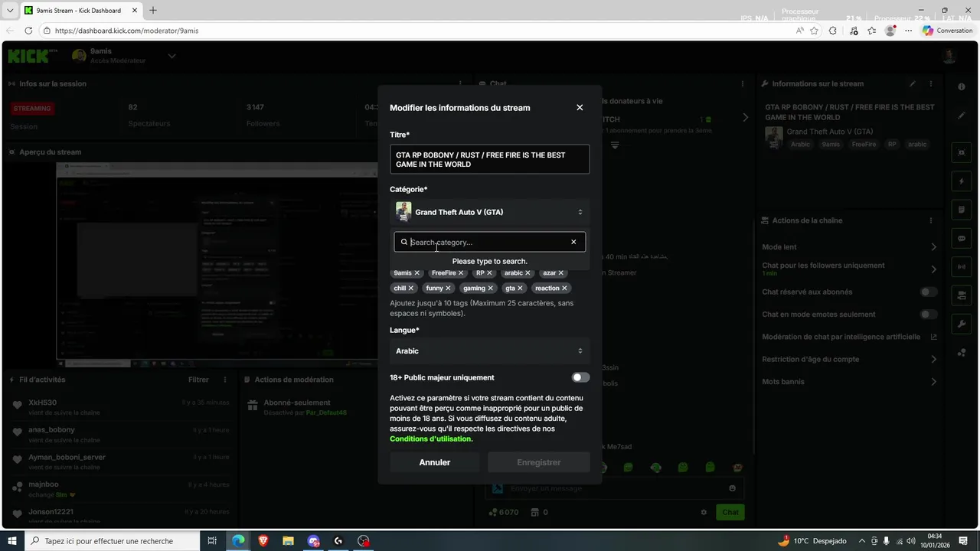Open a new browser tab
Viewport: 980px width, 551px height.
point(153,10)
